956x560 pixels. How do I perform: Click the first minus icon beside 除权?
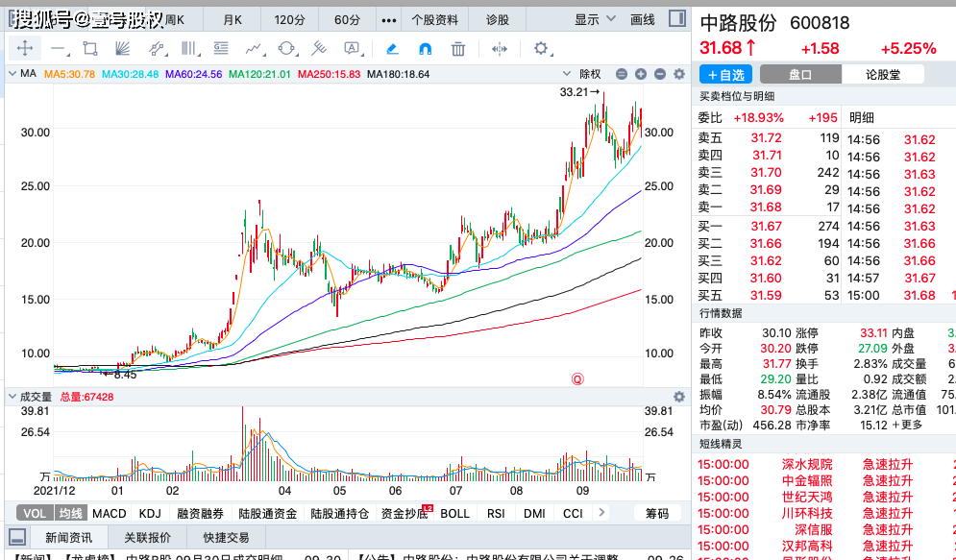pos(622,74)
